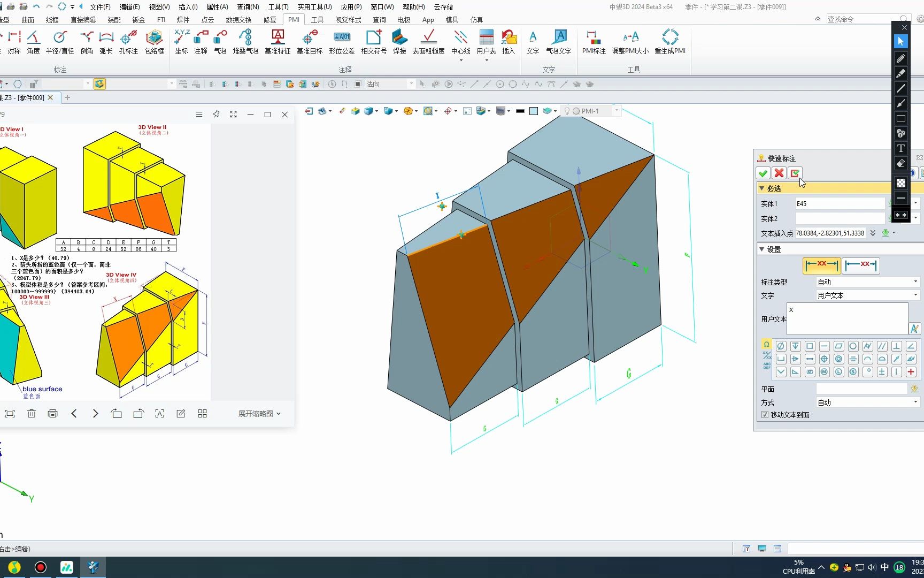Open the 窗口(W) menu
Screen dimensions: 924x578
(x=381, y=7)
